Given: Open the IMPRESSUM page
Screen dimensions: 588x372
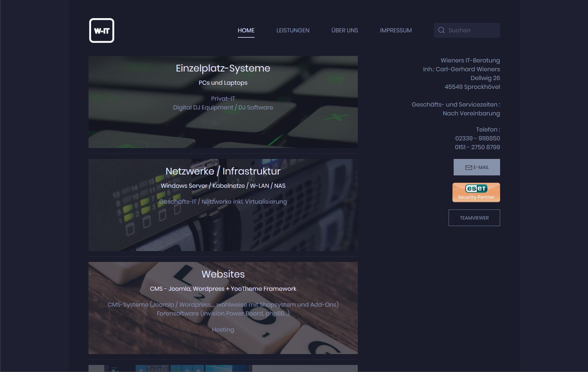Looking at the screenshot, I should pyautogui.click(x=396, y=30).
